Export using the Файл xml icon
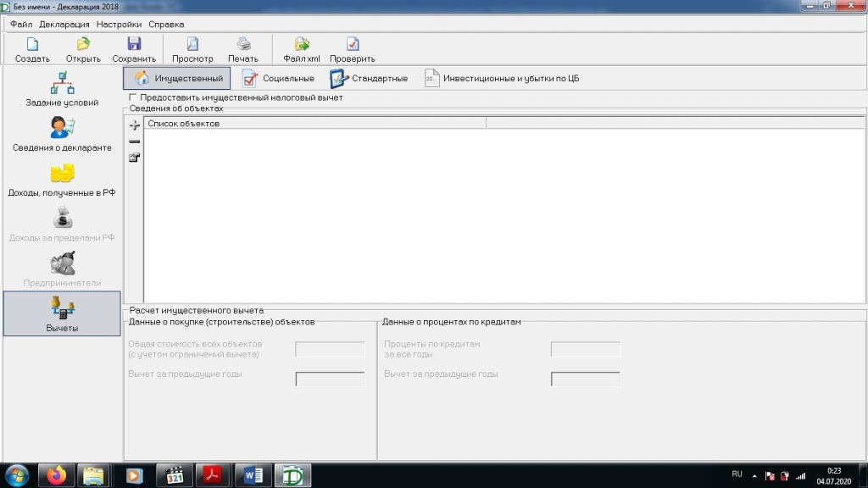 (x=301, y=44)
